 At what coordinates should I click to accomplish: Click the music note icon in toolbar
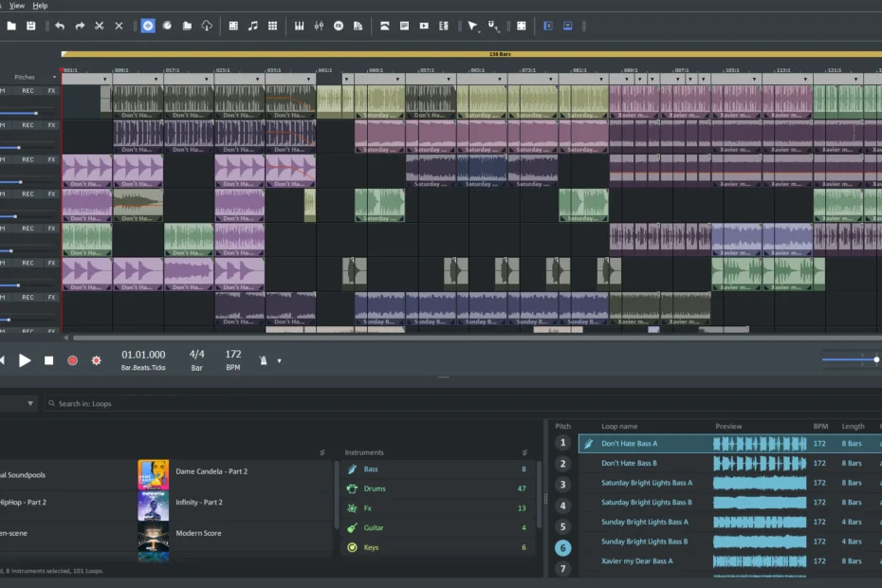(x=252, y=26)
